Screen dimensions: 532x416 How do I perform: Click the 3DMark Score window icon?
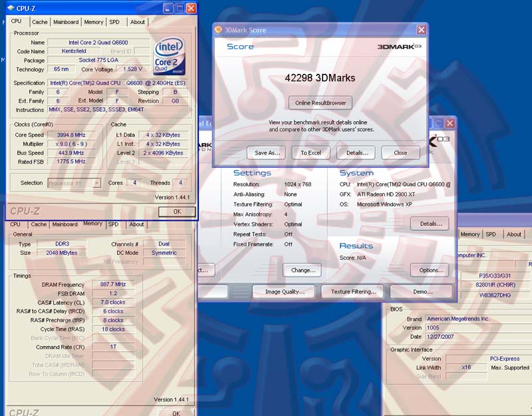click(x=219, y=29)
